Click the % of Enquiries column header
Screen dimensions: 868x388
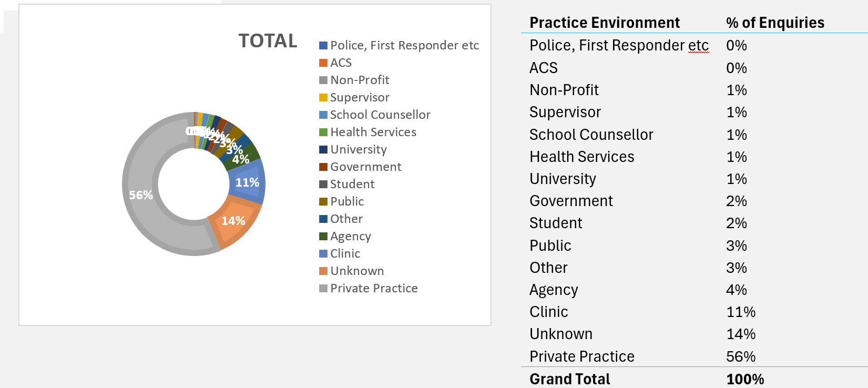[775, 23]
